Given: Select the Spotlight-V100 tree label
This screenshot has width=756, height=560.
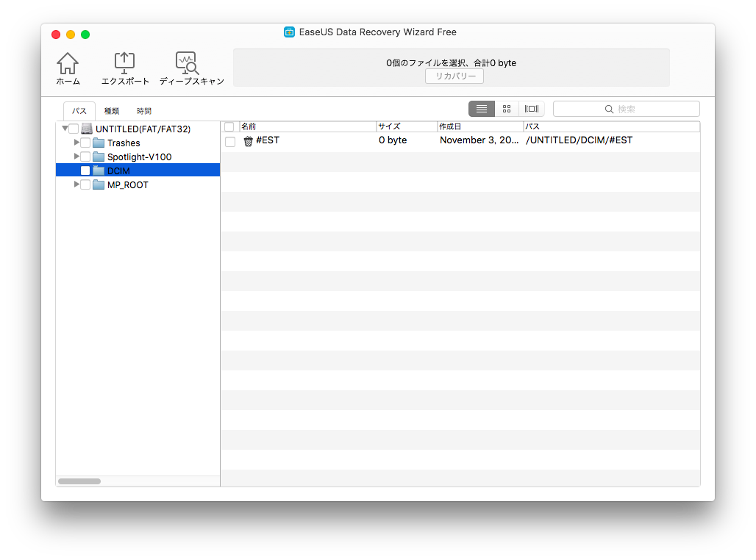Looking at the screenshot, I should click(139, 157).
